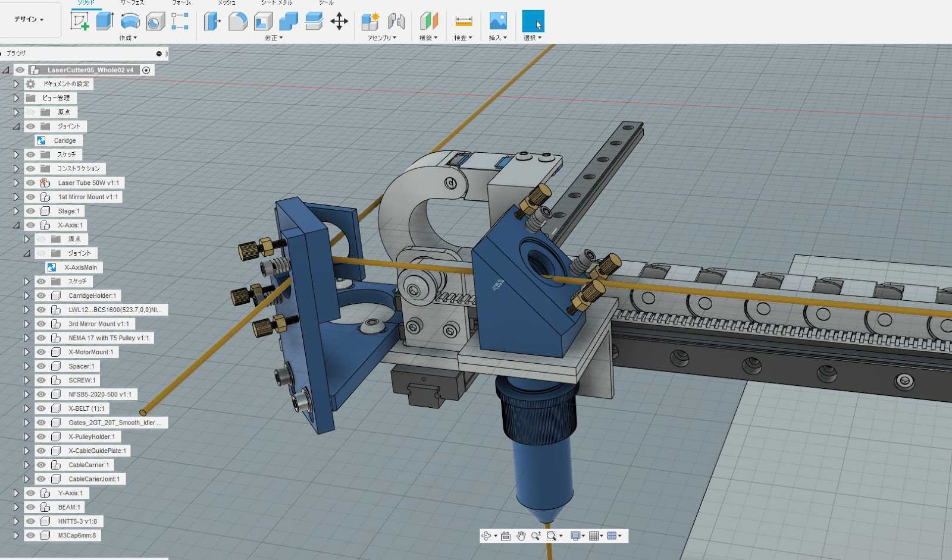Open the Caridge joint item
Screen dimensions: 952x560
tap(64, 140)
